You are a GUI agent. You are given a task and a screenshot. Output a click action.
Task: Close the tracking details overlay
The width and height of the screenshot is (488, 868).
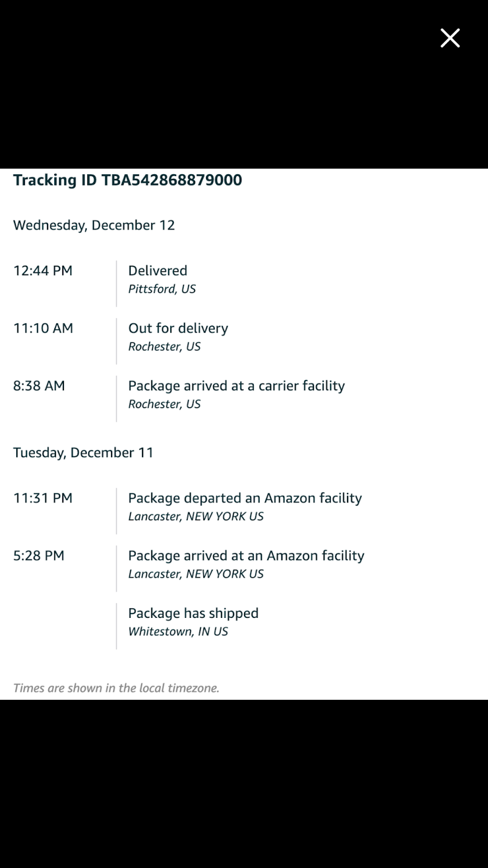coord(450,39)
